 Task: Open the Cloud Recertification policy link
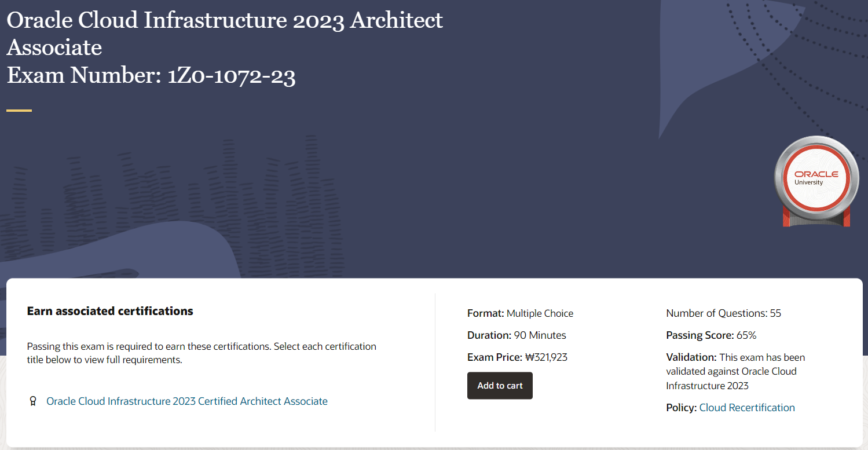tap(747, 408)
